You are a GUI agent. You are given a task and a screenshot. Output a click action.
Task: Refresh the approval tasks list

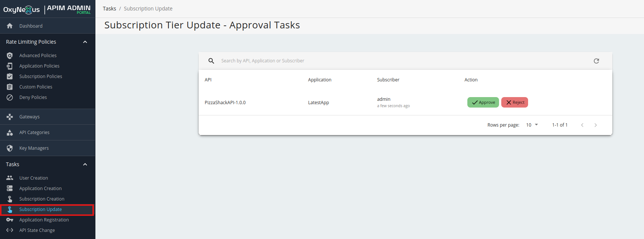click(x=596, y=61)
